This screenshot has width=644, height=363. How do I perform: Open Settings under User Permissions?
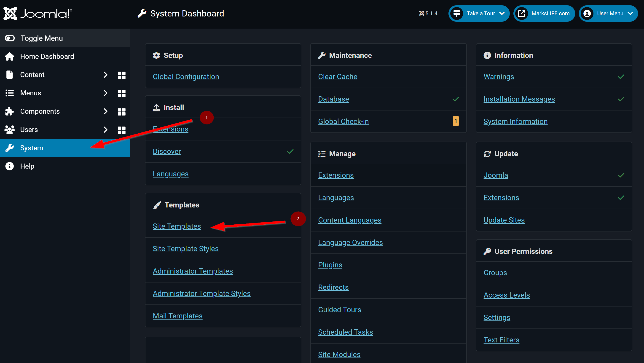(497, 317)
